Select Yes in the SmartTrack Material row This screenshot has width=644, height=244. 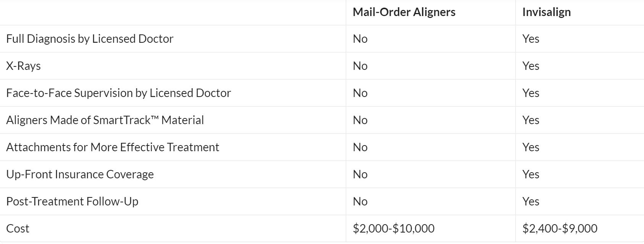point(531,120)
